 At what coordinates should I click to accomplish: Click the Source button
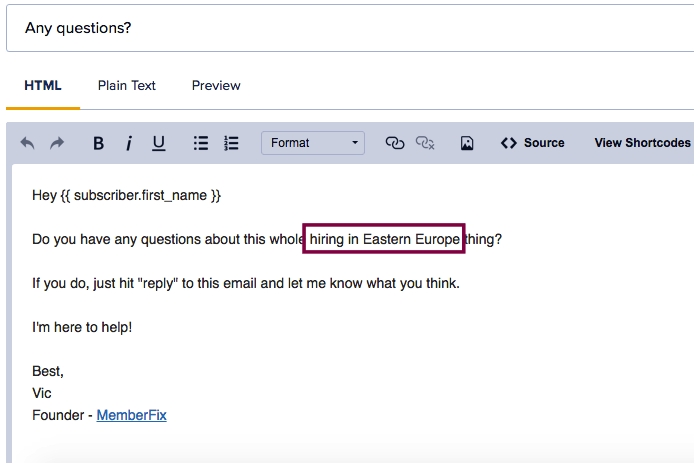tap(533, 143)
